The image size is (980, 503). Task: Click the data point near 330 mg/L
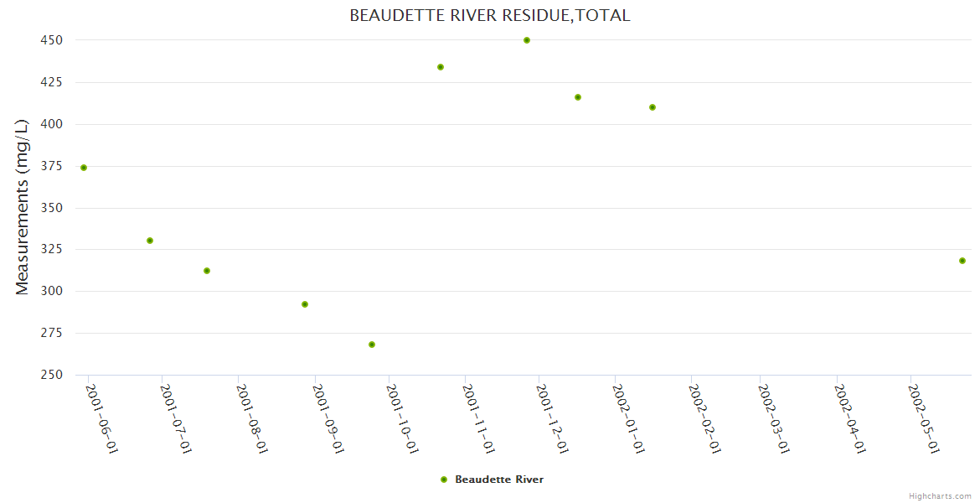click(150, 241)
